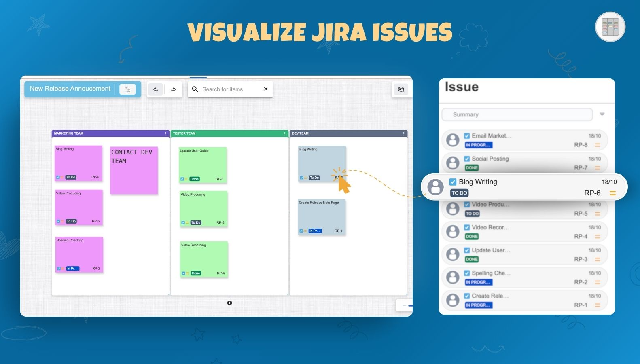
Task: Click the assignee avatar on the Update User… issue
Action: pos(452,254)
